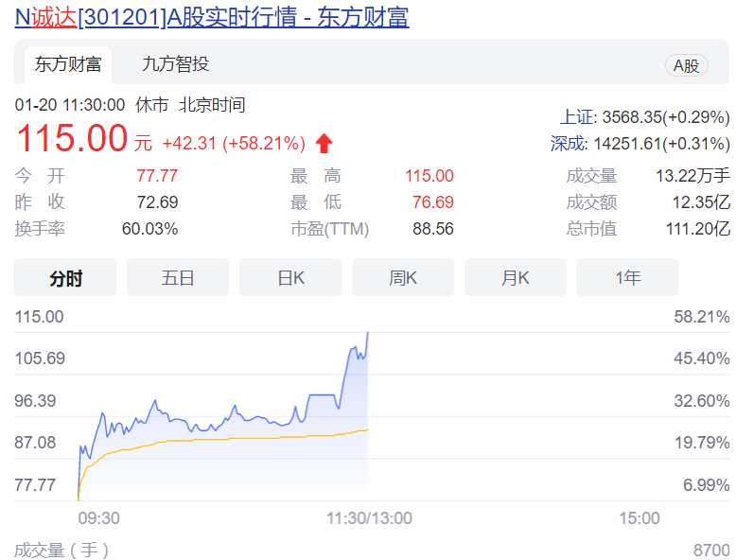Select the 分时 chart tab
The image size is (754, 560).
click(x=65, y=278)
